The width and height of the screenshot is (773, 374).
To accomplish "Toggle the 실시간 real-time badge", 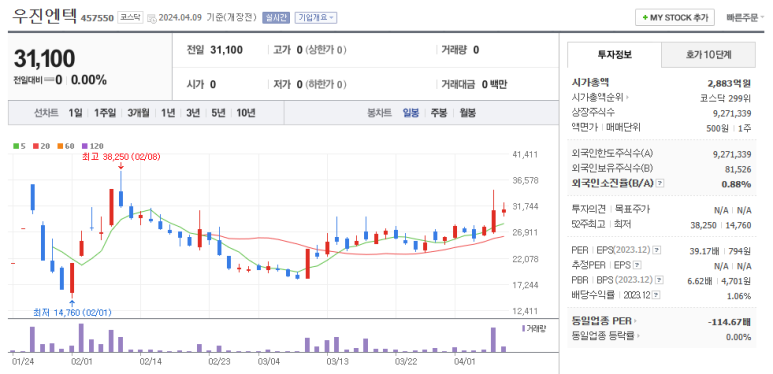I will click(x=276, y=18).
